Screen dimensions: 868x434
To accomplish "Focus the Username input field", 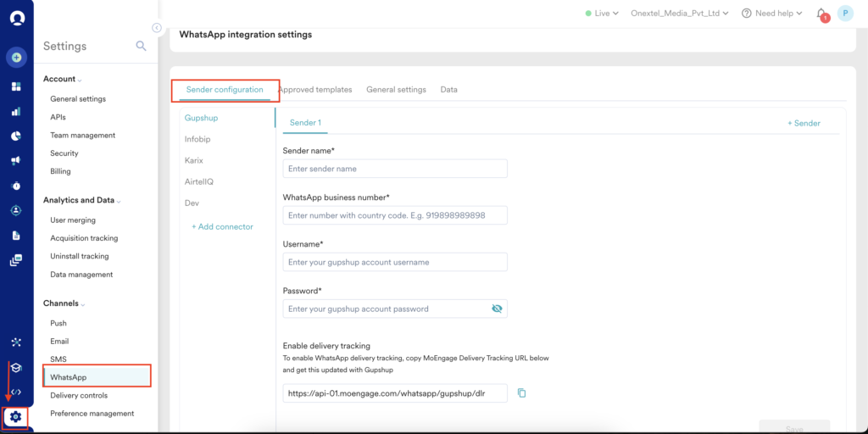I will point(395,262).
